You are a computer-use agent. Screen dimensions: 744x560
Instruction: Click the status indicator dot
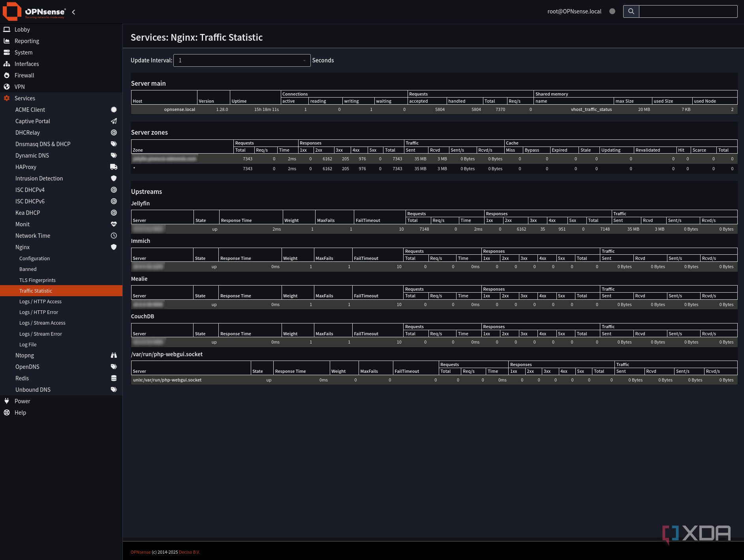pos(612,11)
